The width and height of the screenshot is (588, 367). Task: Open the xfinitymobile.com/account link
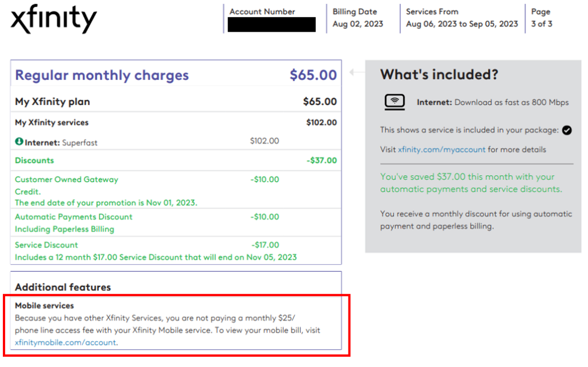65,342
